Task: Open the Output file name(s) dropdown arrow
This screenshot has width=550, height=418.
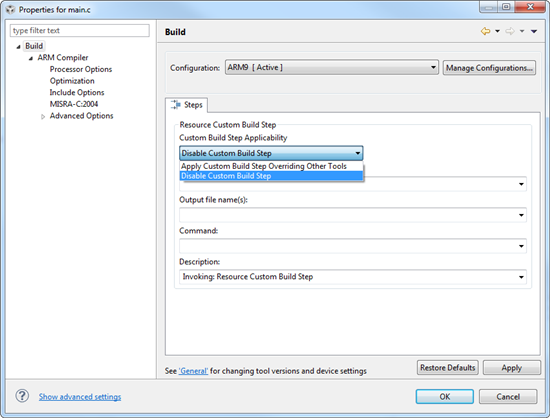Action: pos(521,215)
